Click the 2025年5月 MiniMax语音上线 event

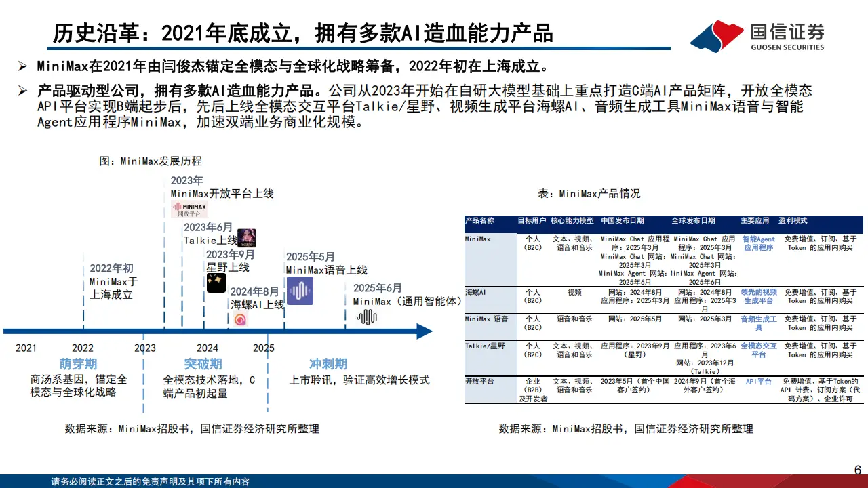[326, 263]
